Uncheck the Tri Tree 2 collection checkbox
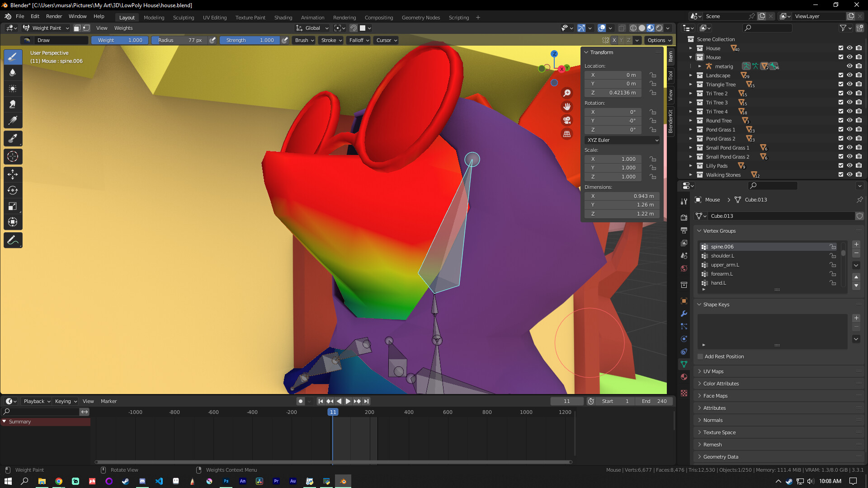Image resolution: width=868 pixels, height=488 pixels. point(841,93)
